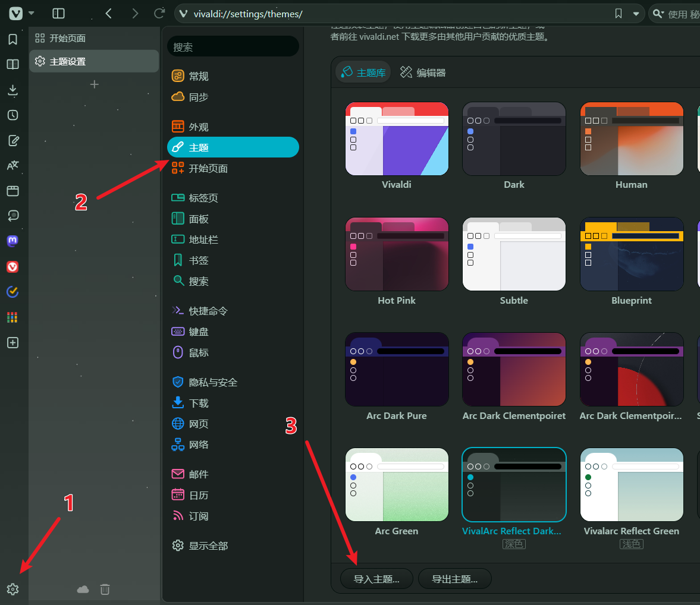Select the 主题设置 tab

[94, 61]
